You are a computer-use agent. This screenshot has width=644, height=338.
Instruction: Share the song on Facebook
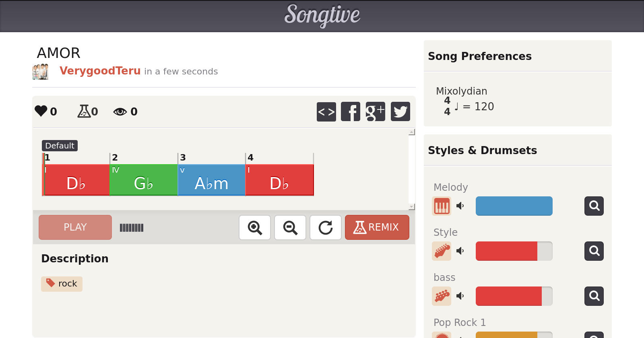click(351, 111)
